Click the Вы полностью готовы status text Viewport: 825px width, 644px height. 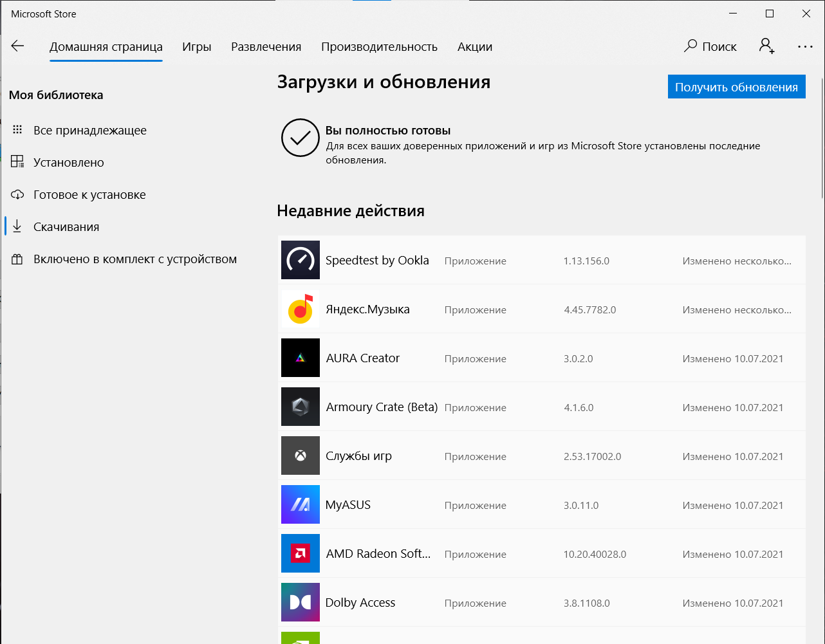click(388, 131)
